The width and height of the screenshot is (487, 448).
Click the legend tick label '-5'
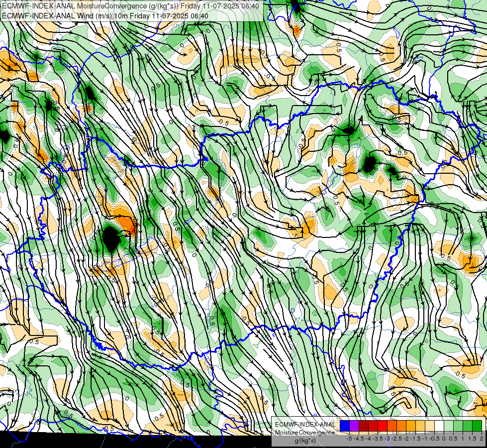[x=349, y=439]
